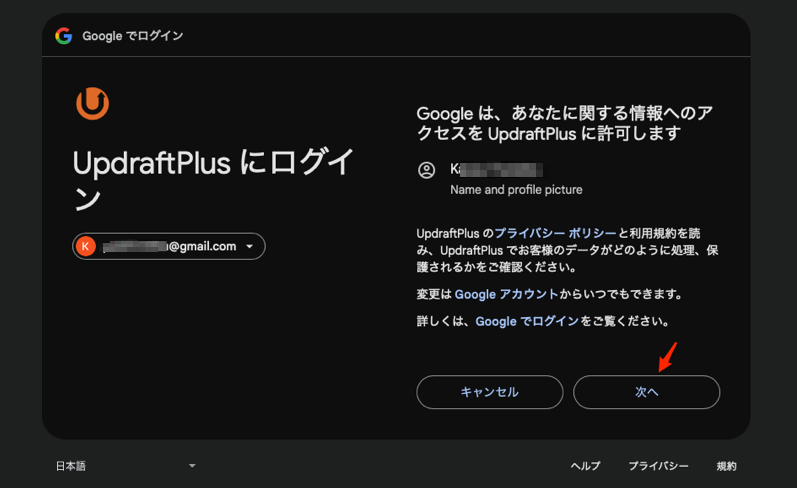Click the 'Google でログイン' header title

[133, 36]
